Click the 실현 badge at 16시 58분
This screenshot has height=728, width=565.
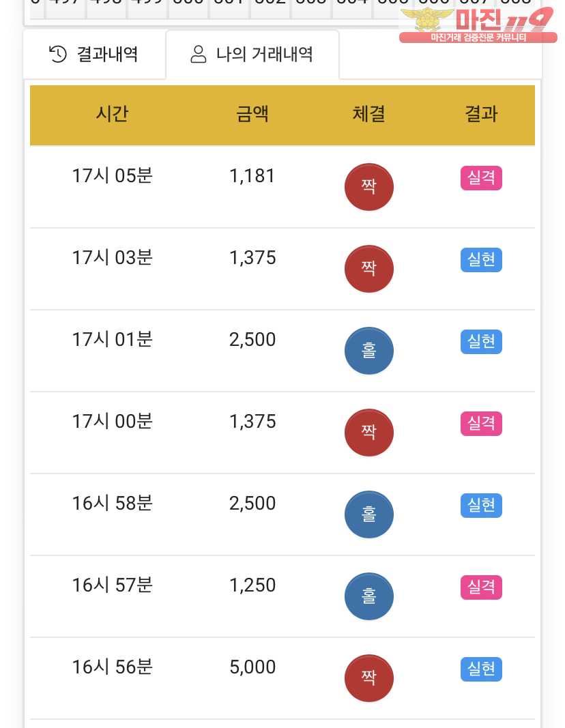481,506
